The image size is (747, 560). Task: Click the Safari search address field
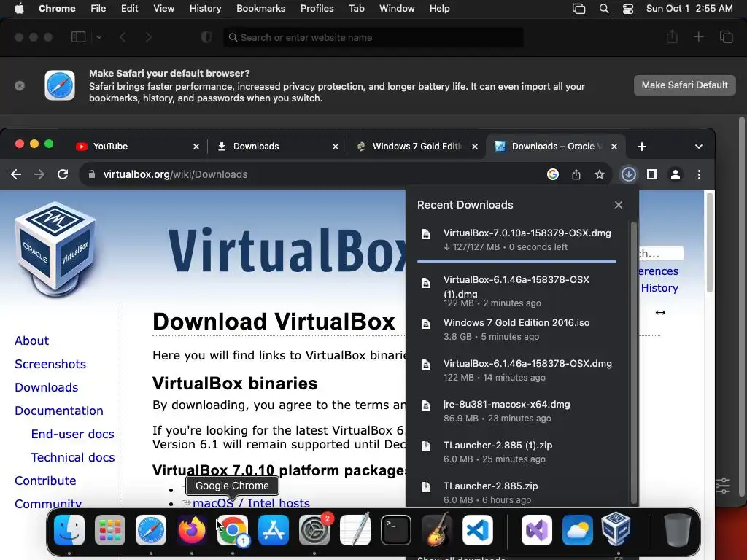pyautogui.click(x=373, y=37)
